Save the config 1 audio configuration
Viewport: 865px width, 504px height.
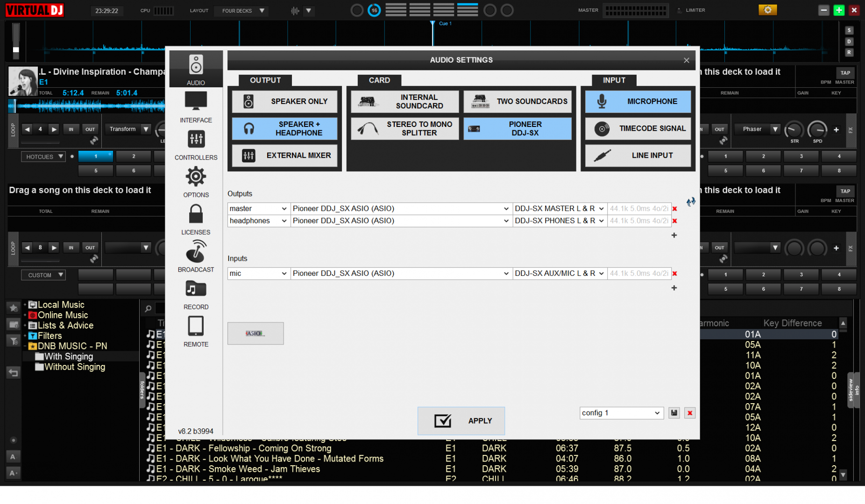point(674,413)
